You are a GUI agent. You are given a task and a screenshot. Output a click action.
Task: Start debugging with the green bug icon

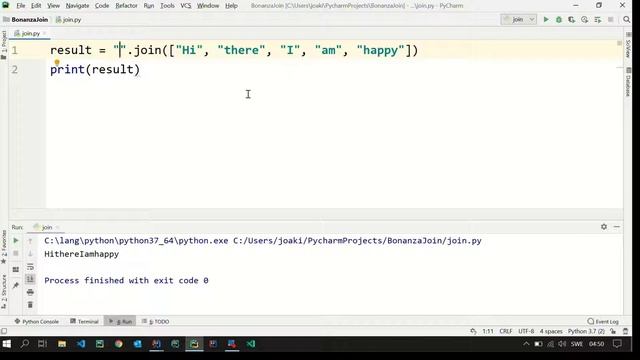[x=559, y=20]
